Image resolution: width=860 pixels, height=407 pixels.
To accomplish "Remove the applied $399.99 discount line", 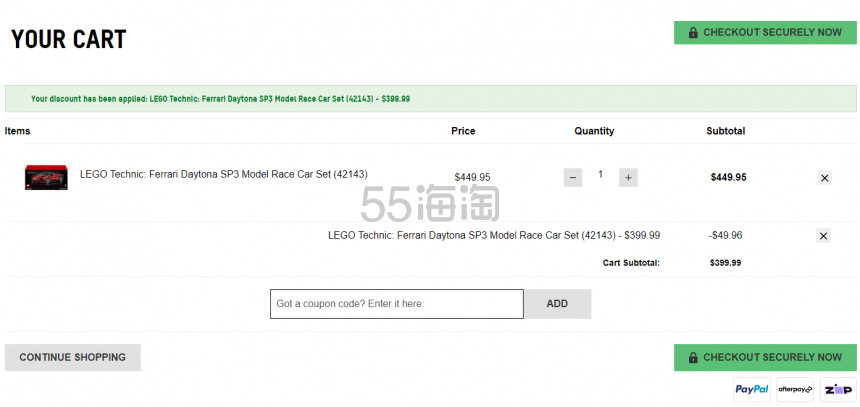I will click(823, 236).
